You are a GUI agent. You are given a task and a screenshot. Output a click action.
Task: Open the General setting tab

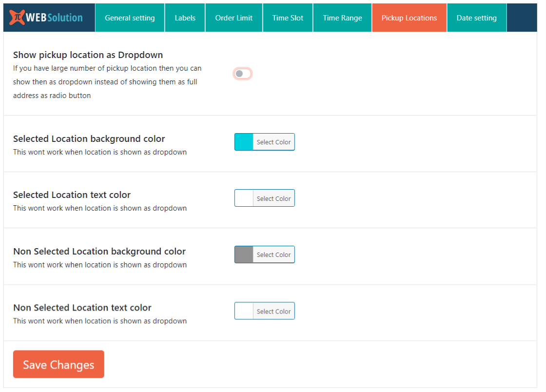click(x=130, y=18)
